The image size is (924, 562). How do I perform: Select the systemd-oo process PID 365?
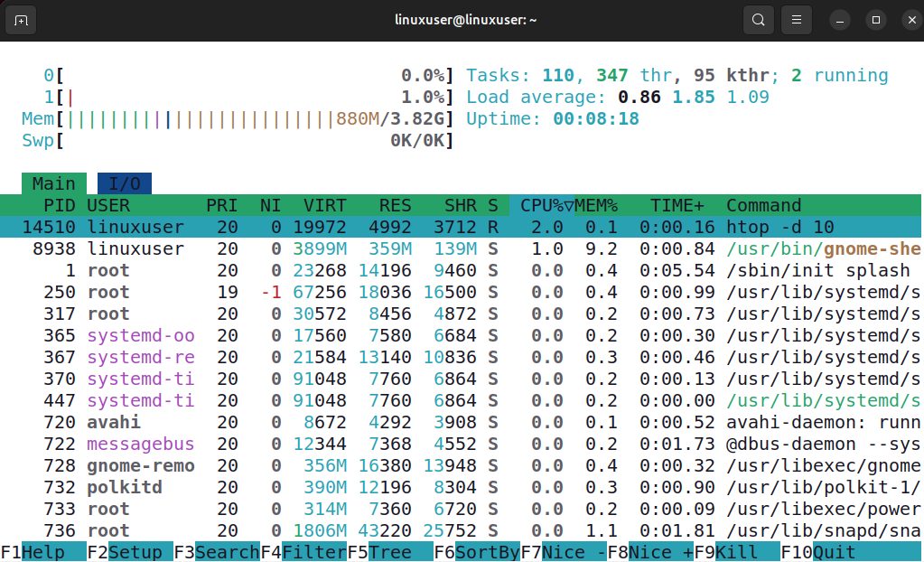click(x=461, y=335)
